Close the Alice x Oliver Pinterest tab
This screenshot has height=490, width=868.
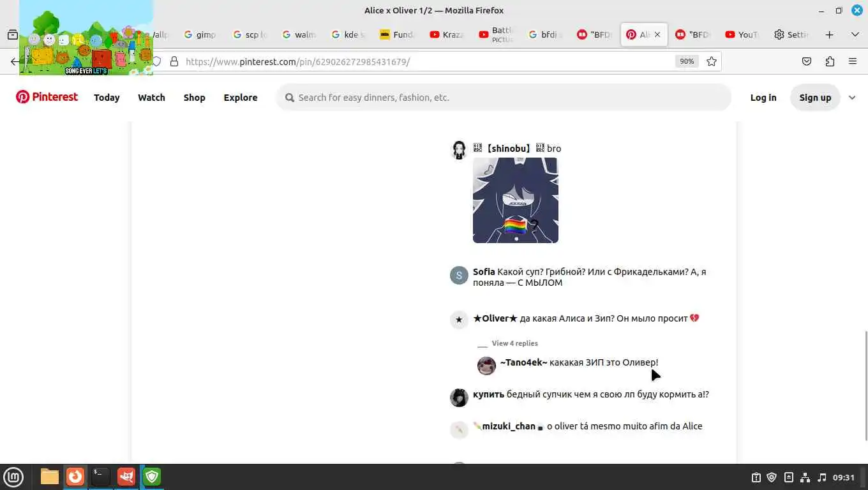tap(657, 34)
